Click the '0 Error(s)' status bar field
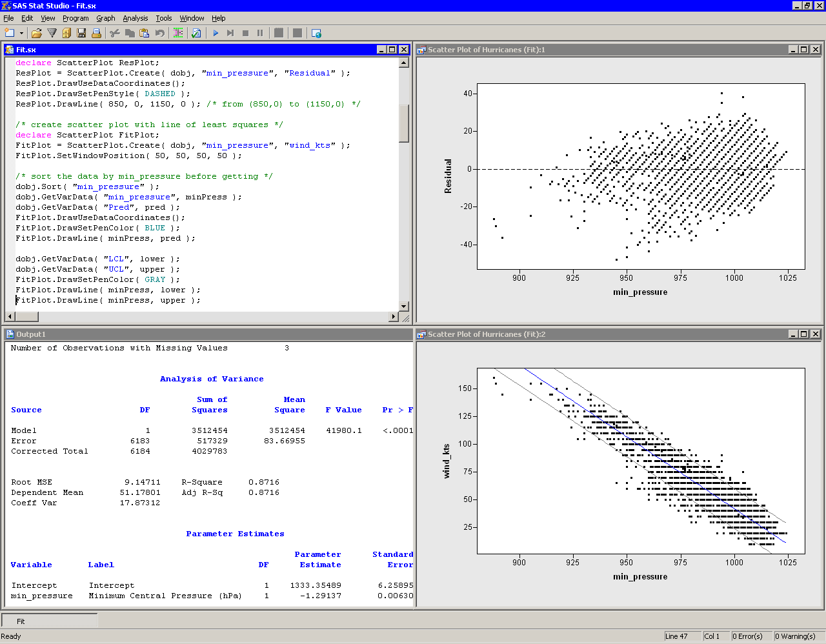This screenshot has width=826, height=644. click(750, 636)
